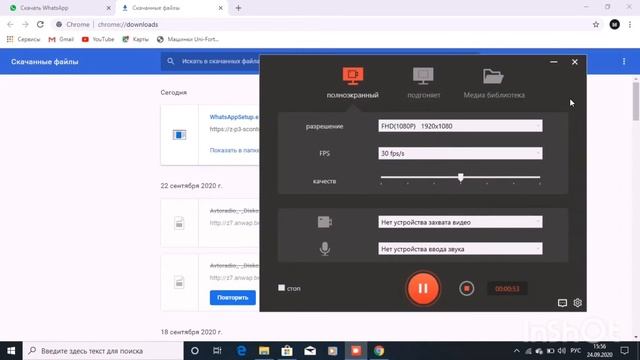This screenshot has height=360, width=640.
Task: Select the full-screen recording mode icon
Action: coord(353,76)
